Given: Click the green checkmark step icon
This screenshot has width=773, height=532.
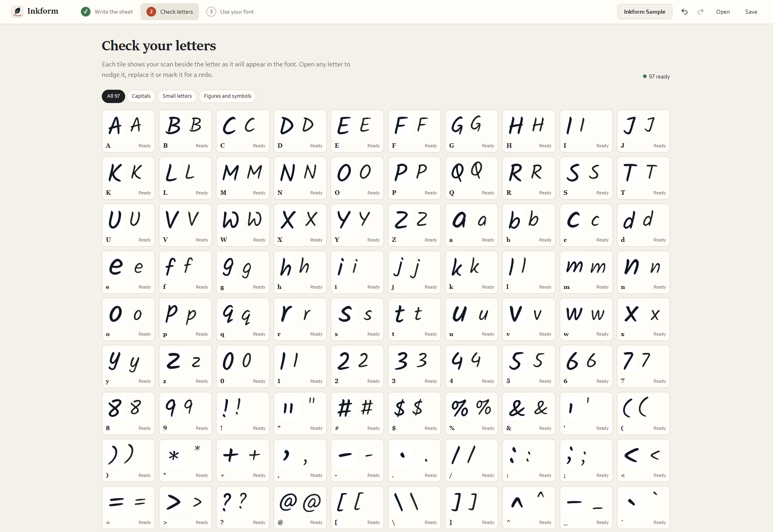Looking at the screenshot, I should [x=86, y=12].
